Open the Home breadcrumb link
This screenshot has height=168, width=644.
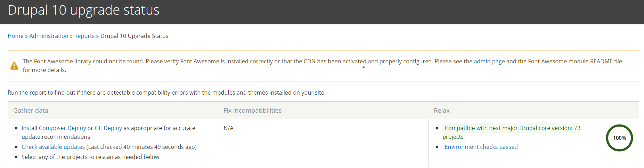click(16, 36)
